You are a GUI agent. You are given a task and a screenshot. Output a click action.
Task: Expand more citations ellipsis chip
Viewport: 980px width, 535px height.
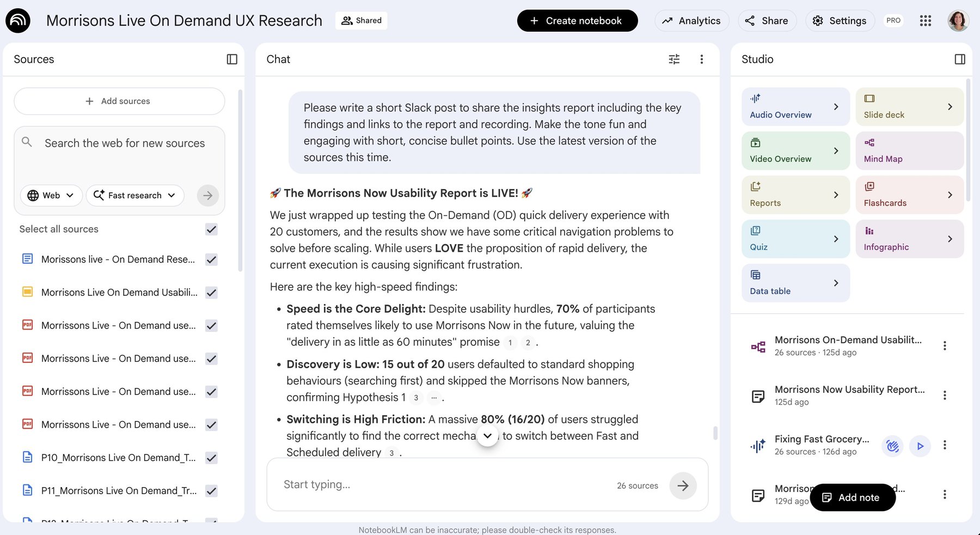(433, 398)
